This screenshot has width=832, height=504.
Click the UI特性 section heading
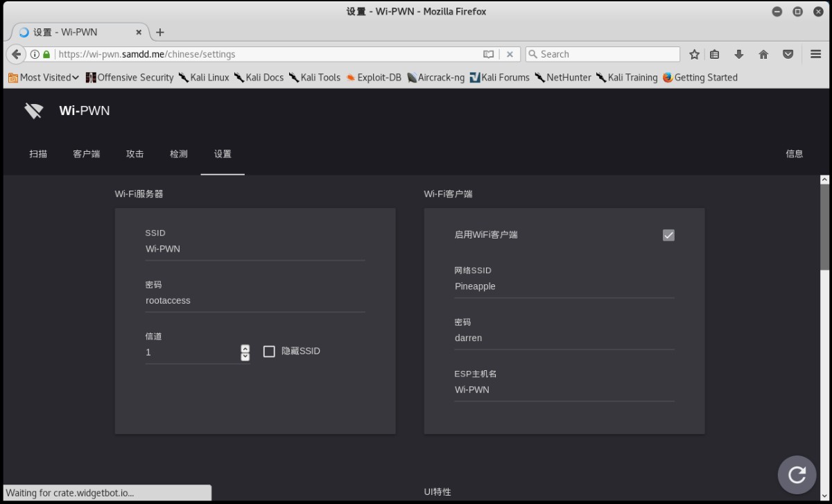point(437,492)
